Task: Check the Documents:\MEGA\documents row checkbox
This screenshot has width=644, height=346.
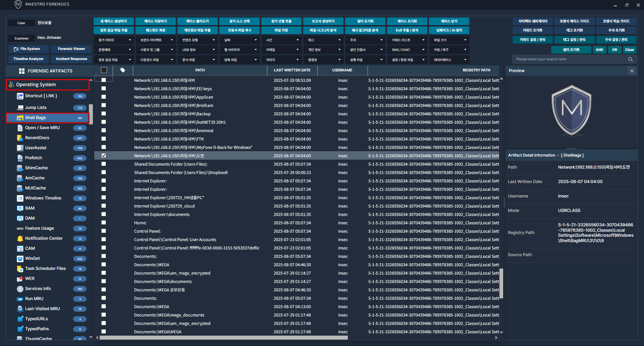Action: coord(104,281)
